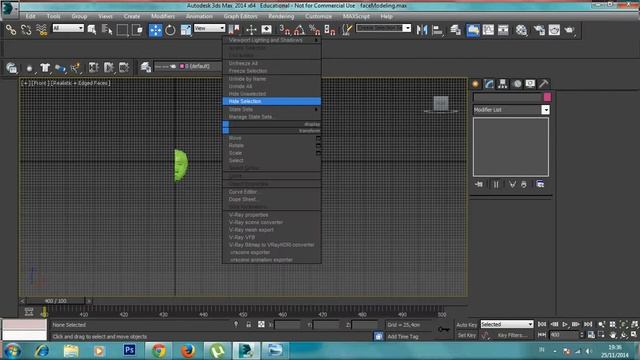The width and height of the screenshot is (640, 360).
Task: Select the Select and Link tool
Action: pos(11,30)
